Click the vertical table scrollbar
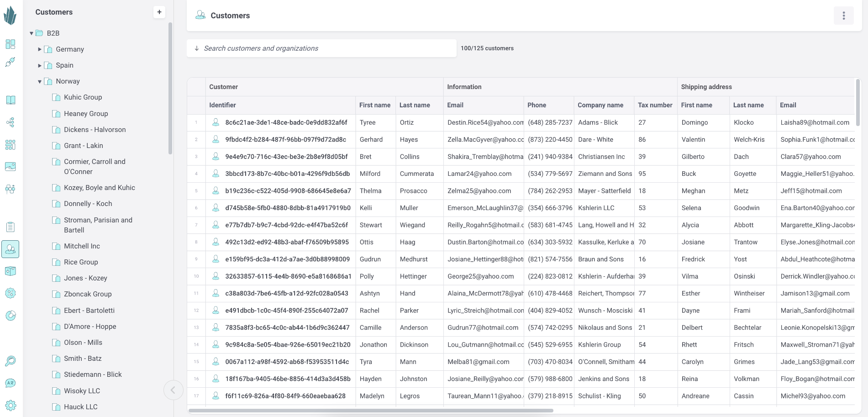This screenshot has width=868, height=417. coord(857,103)
